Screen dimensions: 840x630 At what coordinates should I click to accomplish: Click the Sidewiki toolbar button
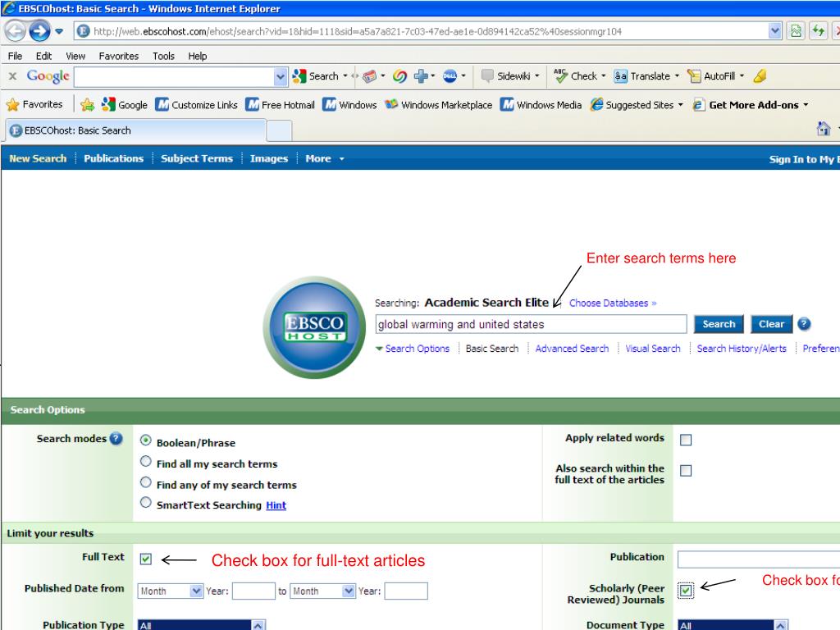[506, 76]
